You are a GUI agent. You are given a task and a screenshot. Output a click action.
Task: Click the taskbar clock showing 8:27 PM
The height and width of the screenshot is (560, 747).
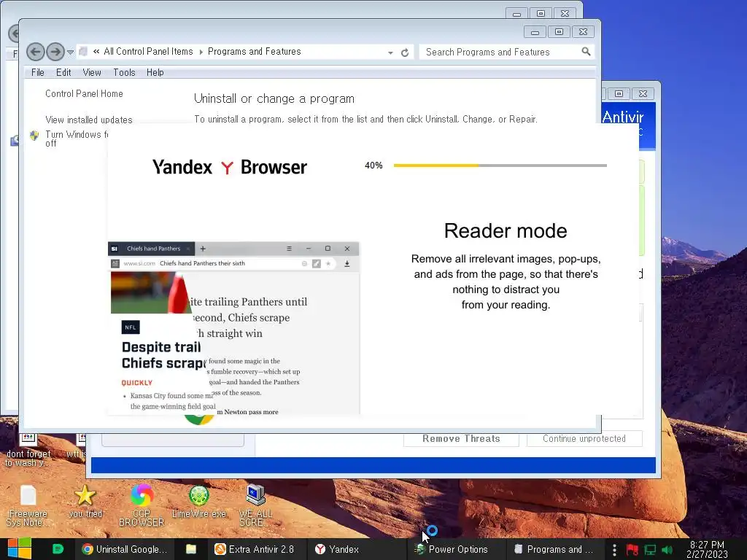coord(707,550)
